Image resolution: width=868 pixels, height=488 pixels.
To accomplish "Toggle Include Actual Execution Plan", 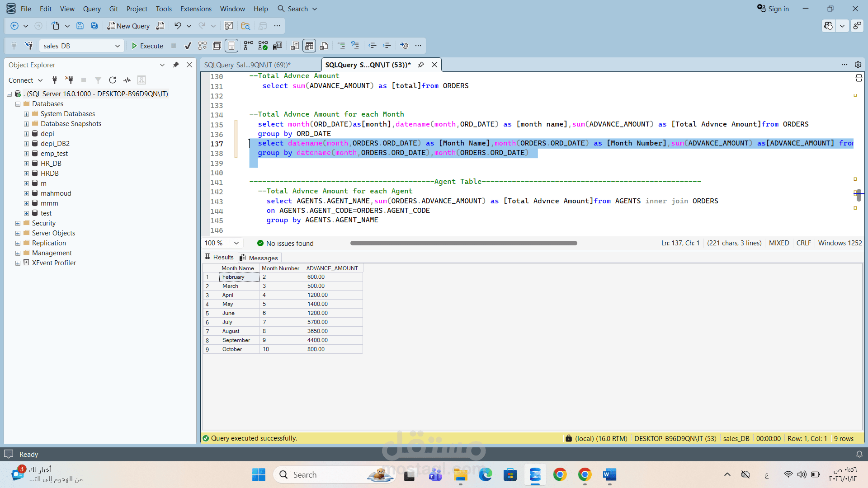I will tap(249, 46).
